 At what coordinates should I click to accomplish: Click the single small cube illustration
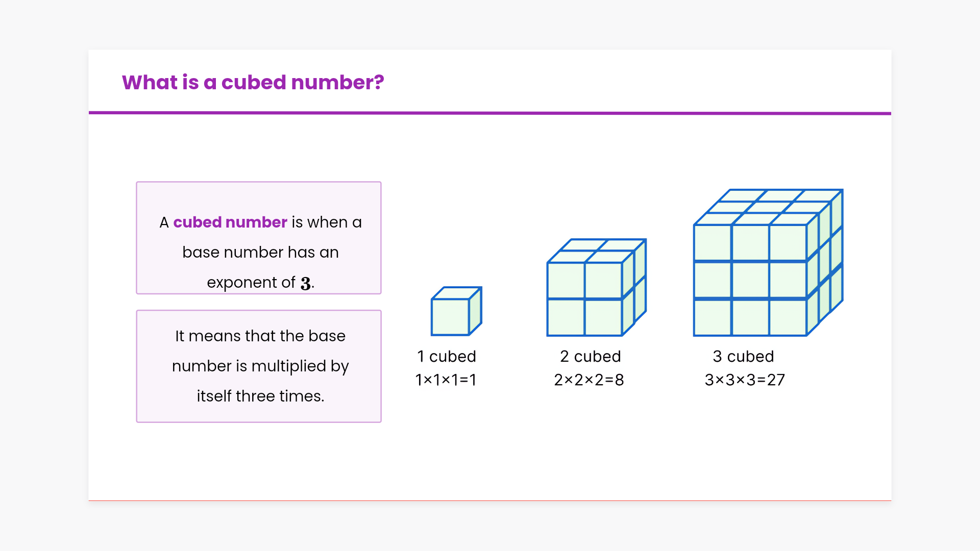[x=456, y=311]
